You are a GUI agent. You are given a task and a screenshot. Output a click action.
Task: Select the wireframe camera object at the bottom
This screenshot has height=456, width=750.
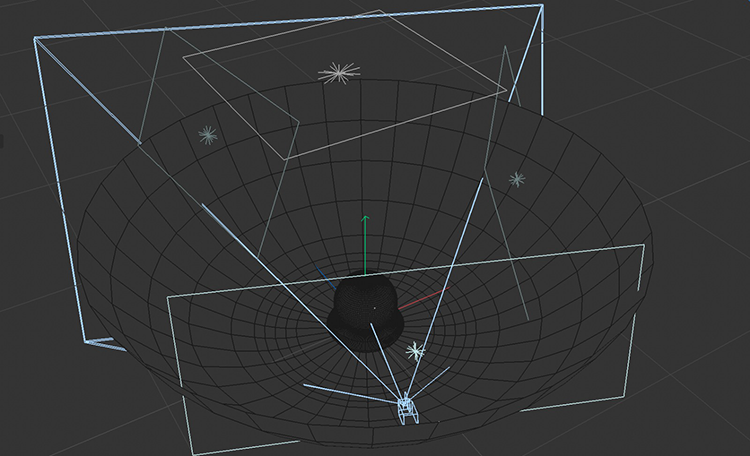(x=407, y=408)
